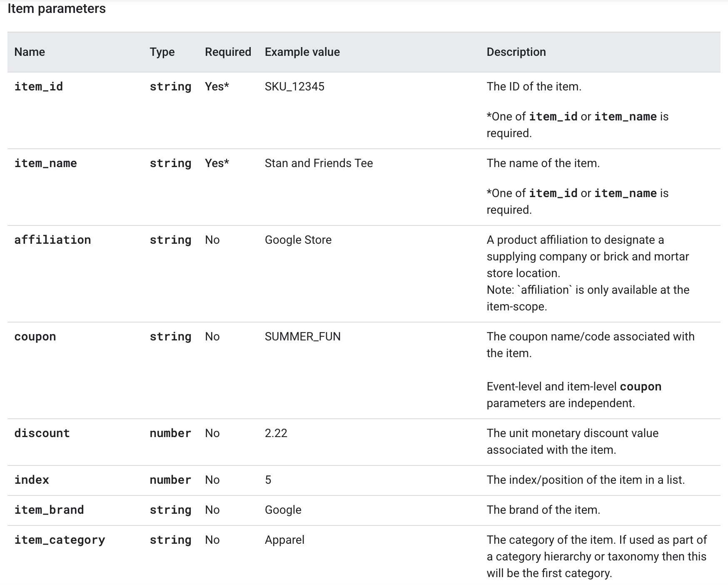Click 'The category of the item' description

[597, 556]
